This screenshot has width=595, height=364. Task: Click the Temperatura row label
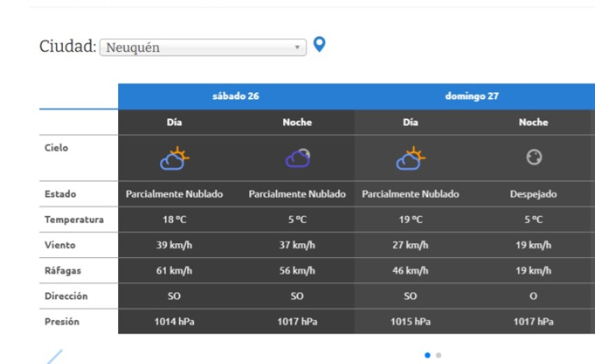(x=74, y=220)
